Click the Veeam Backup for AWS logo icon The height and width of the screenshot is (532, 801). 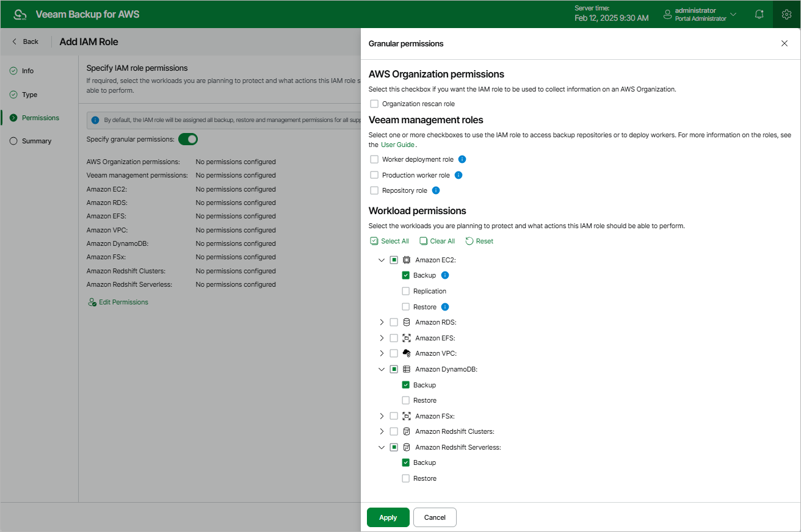click(x=20, y=14)
